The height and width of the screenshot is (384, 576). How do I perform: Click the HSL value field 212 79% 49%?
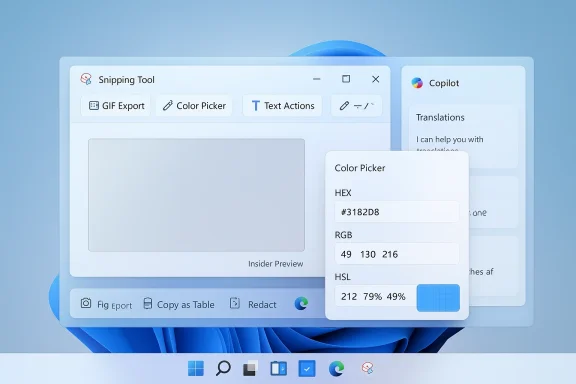point(375,296)
